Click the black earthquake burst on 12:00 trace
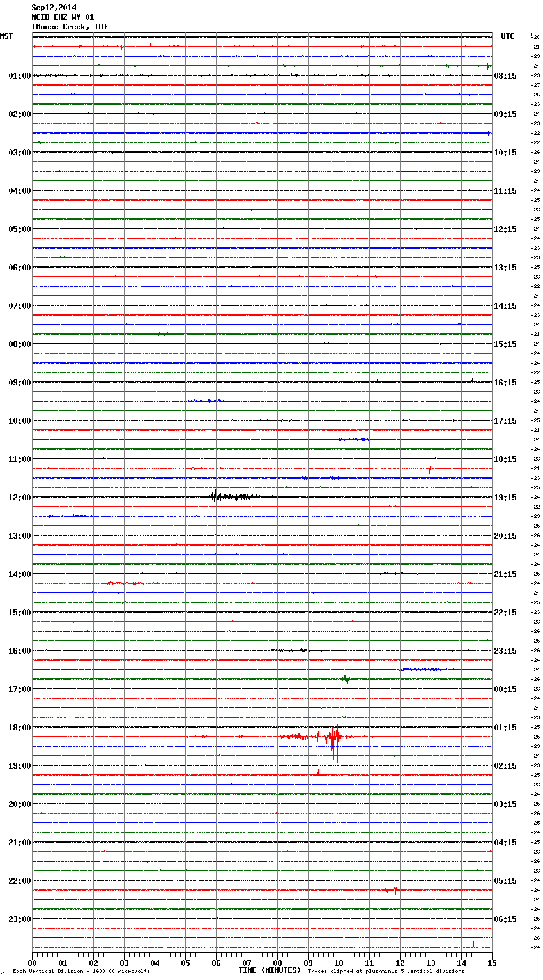This screenshot has width=543, height=980. click(x=243, y=496)
